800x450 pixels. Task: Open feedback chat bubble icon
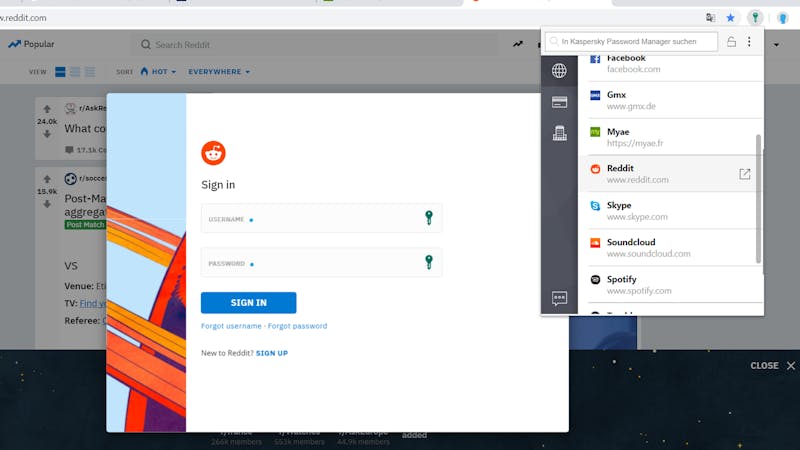click(559, 298)
